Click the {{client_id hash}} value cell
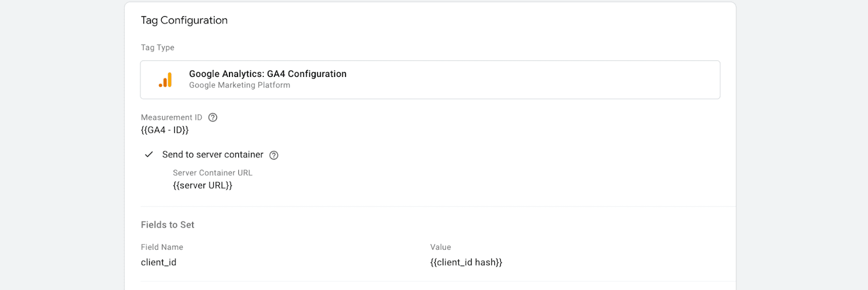Viewport: 868px width, 290px height. point(466,262)
